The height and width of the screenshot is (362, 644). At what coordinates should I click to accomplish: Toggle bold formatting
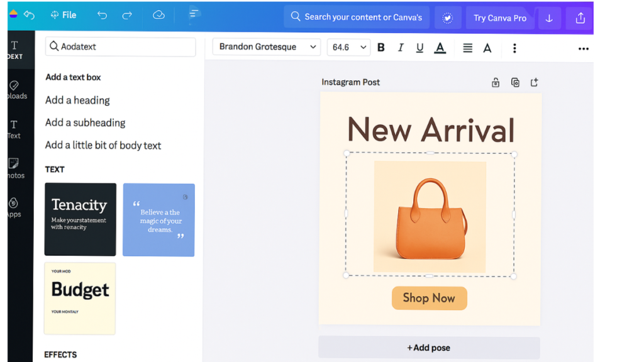pyautogui.click(x=380, y=48)
